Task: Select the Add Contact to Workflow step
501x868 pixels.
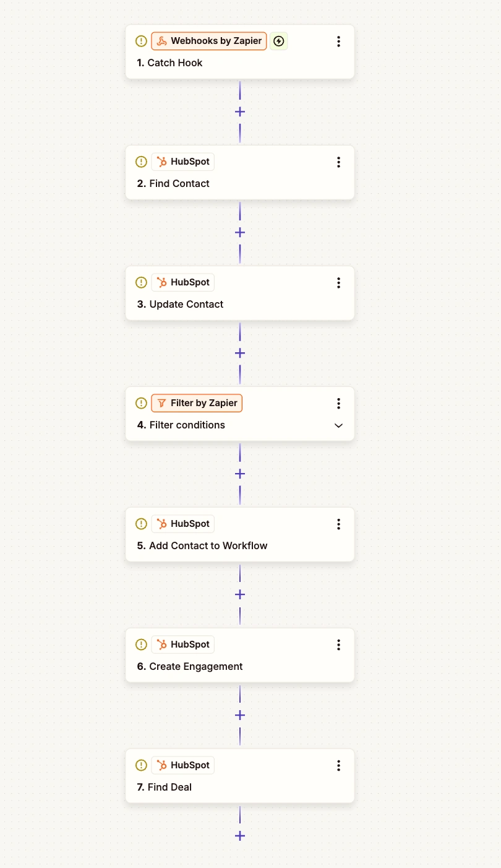Action: tap(208, 546)
